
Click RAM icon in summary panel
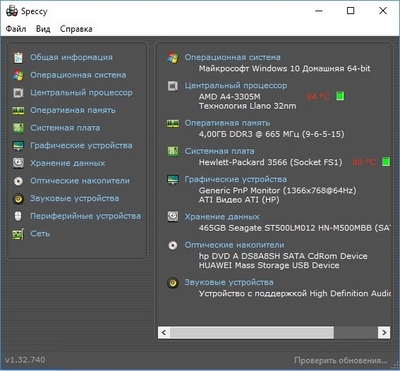click(x=173, y=123)
